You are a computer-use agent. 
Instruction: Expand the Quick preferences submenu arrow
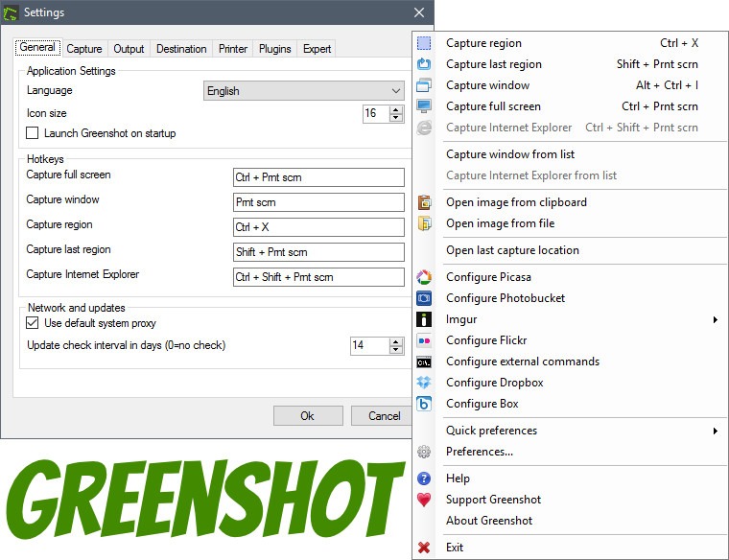click(x=715, y=432)
